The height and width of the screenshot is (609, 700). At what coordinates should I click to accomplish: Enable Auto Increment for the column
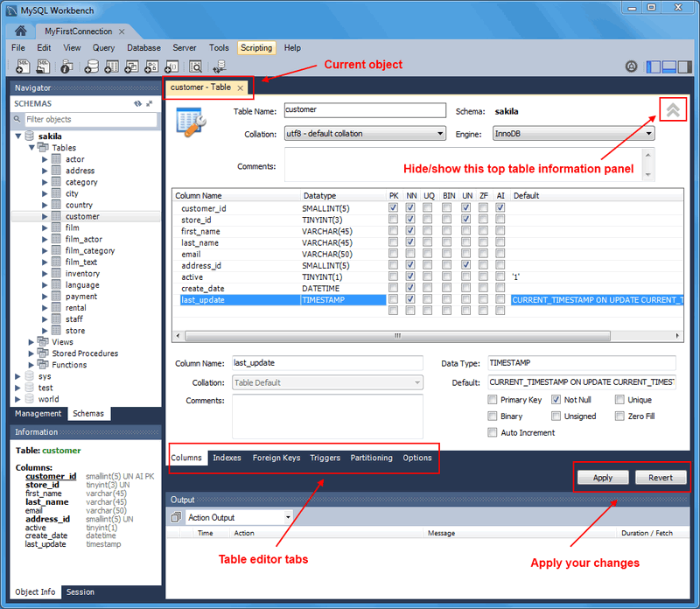492,431
